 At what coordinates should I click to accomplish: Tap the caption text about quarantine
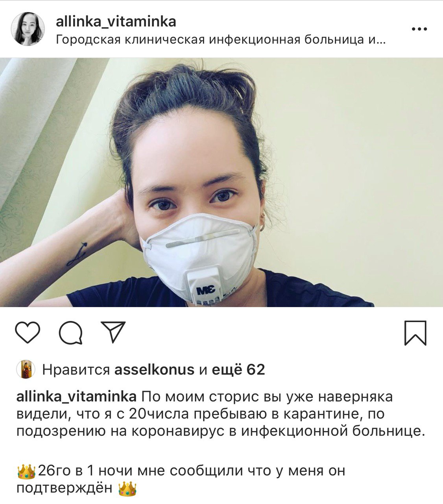coord(221,414)
